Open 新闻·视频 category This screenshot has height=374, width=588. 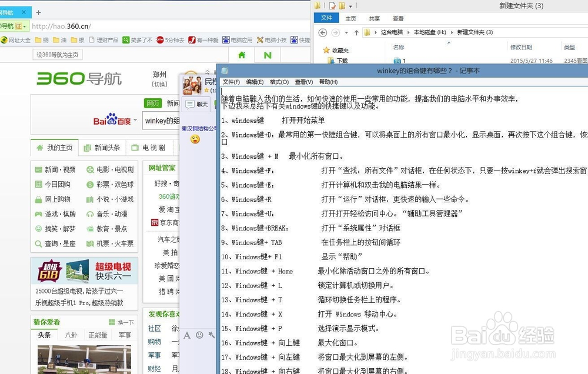(x=55, y=169)
